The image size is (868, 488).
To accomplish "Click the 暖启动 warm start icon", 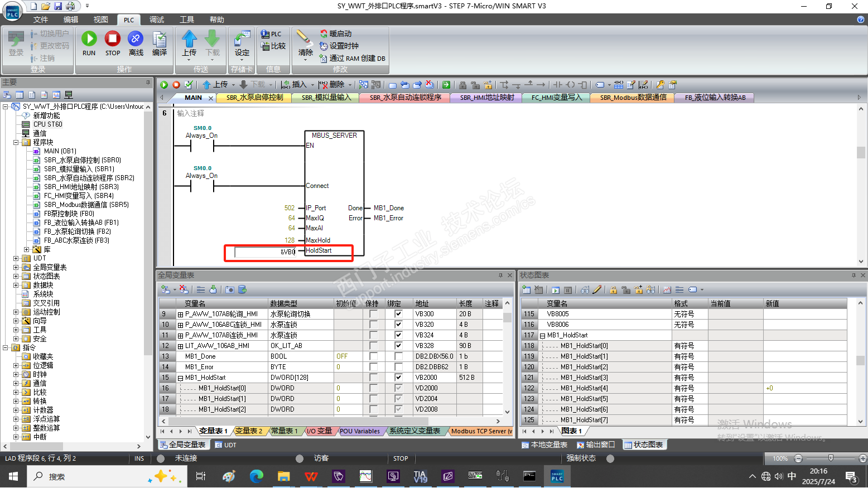I will click(x=324, y=33).
